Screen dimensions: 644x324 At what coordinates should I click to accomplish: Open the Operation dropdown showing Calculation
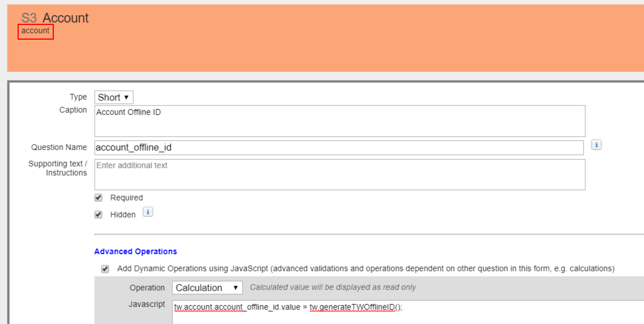[207, 288]
